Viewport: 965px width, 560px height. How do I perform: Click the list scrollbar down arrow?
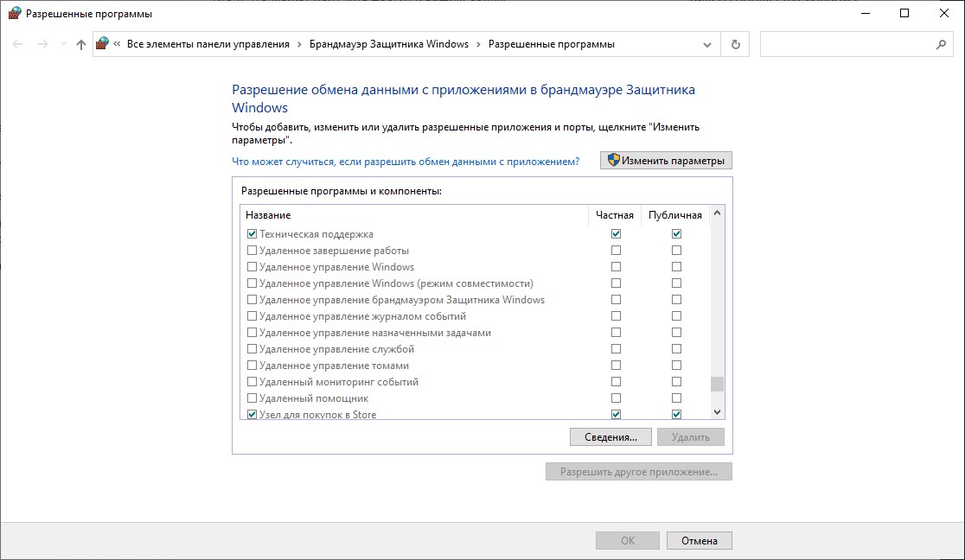pos(717,413)
